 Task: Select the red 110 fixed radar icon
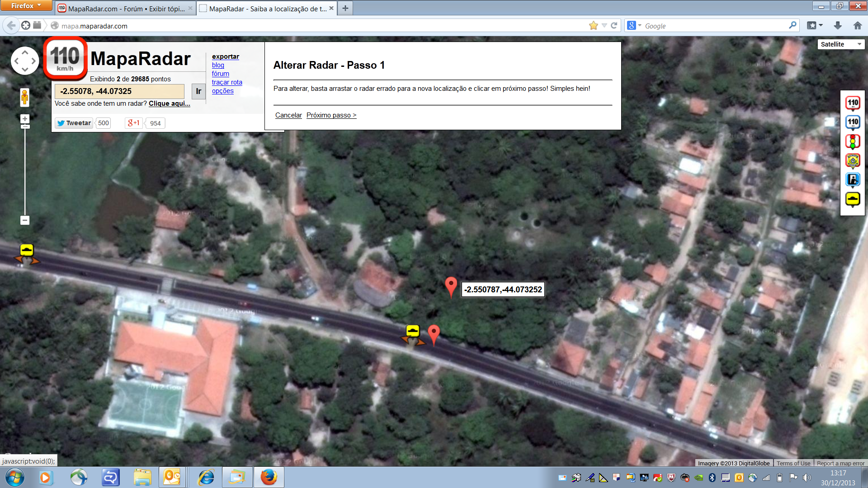pyautogui.click(x=853, y=103)
